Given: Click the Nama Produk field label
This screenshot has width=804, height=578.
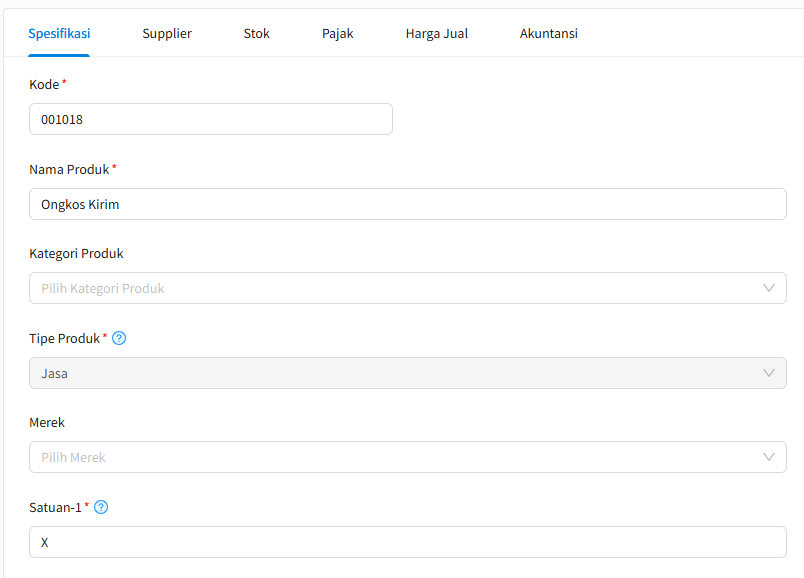Looking at the screenshot, I should 69,169.
